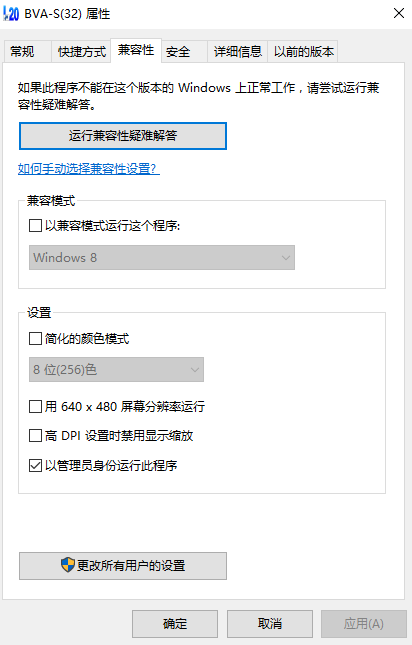Image resolution: width=412 pixels, height=645 pixels.
Task: Tick the 简化的颜色模式 checkbox
Action: click(x=35, y=339)
